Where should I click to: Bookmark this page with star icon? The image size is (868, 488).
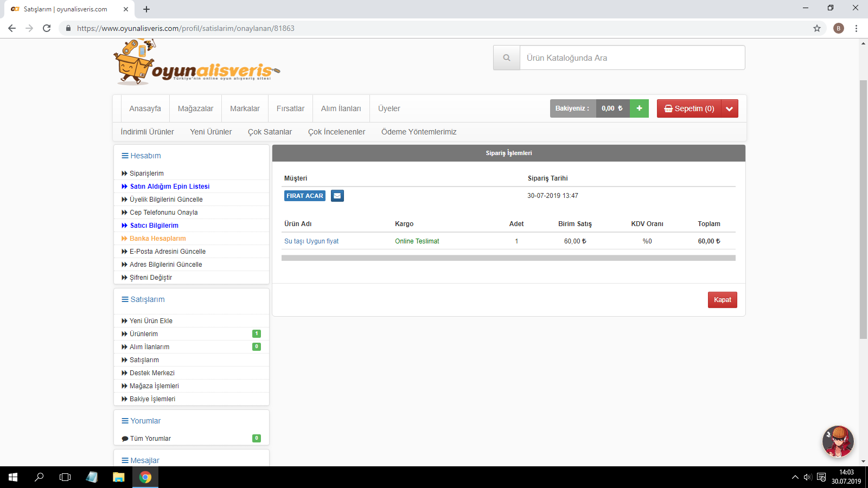tap(816, 28)
